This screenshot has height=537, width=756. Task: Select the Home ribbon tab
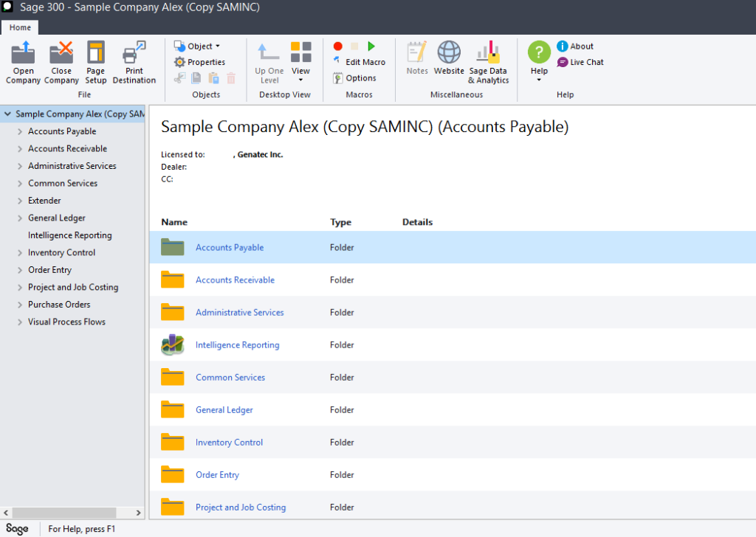coord(20,27)
